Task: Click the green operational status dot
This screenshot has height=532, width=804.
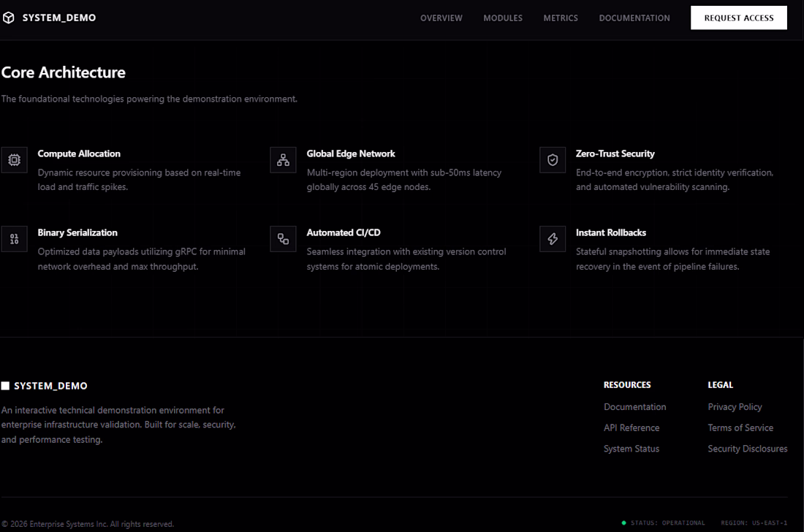Action: 623,522
